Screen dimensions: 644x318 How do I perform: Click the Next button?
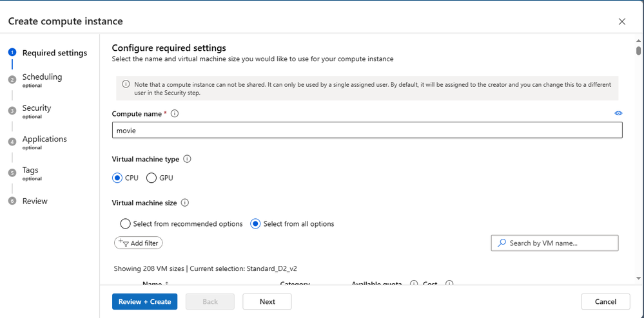[267, 301]
